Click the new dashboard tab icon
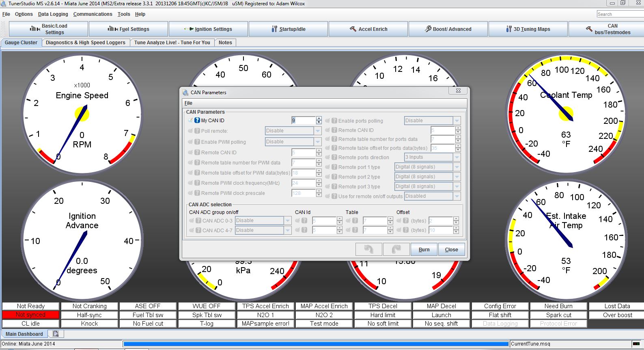 (56, 334)
